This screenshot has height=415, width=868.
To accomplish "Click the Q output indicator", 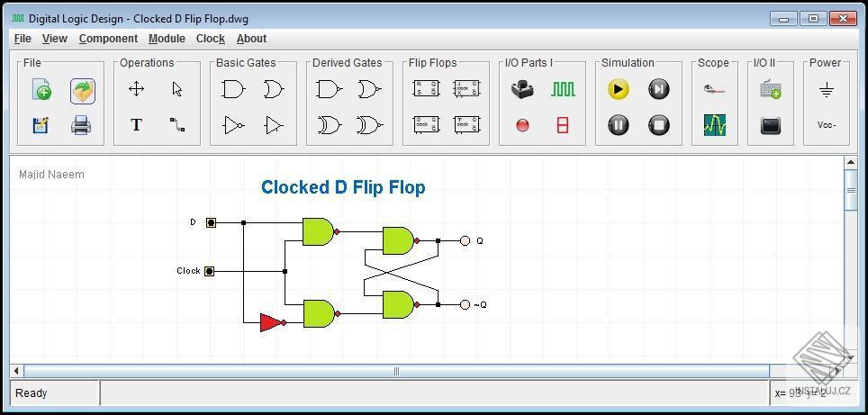I will tap(465, 240).
